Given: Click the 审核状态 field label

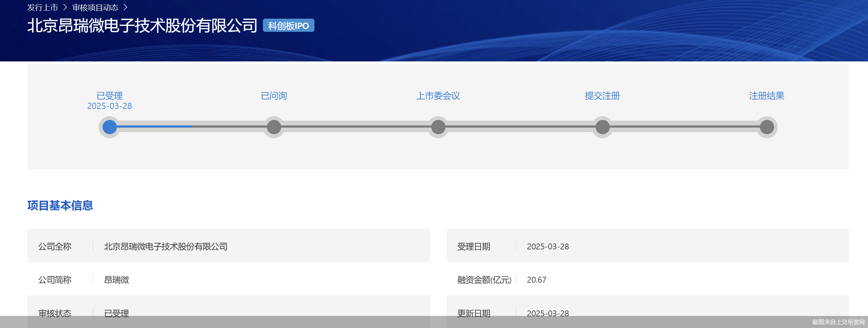Looking at the screenshot, I should click(x=55, y=313).
